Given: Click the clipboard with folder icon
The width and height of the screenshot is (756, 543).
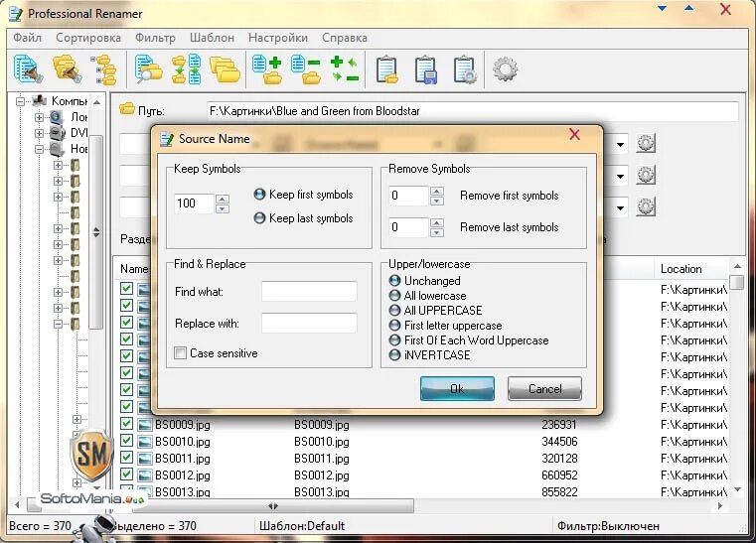Looking at the screenshot, I should pos(386,69).
